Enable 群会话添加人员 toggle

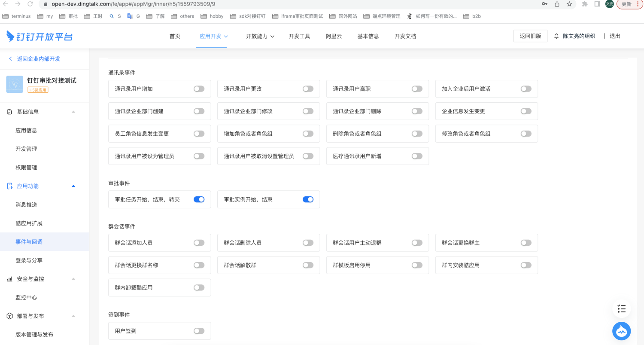pos(199,243)
